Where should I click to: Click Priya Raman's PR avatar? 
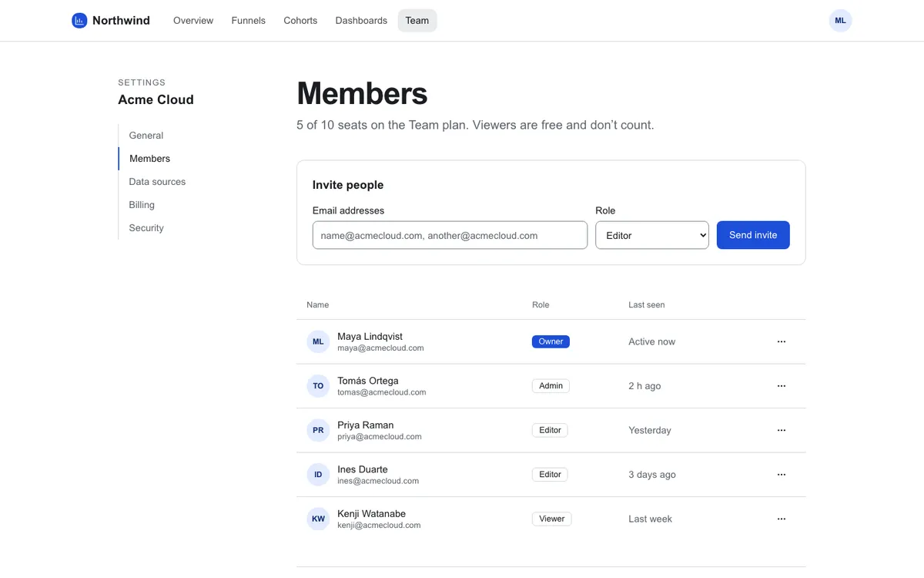pos(318,430)
